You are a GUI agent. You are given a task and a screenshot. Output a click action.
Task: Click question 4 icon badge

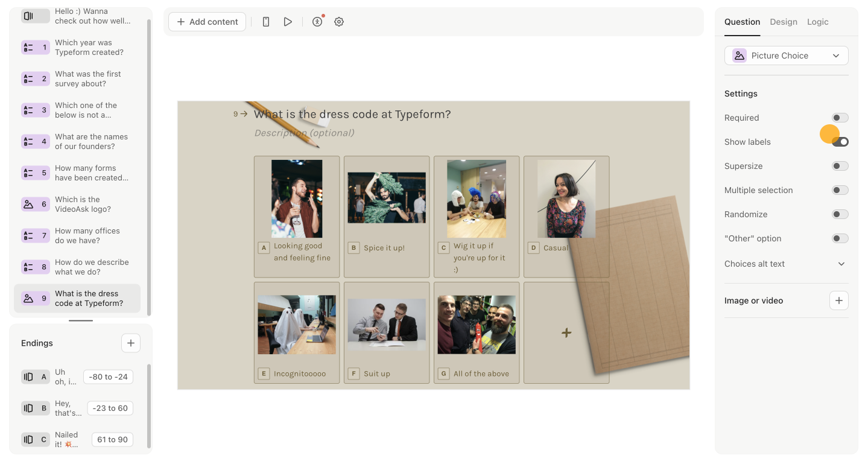tap(36, 142)
